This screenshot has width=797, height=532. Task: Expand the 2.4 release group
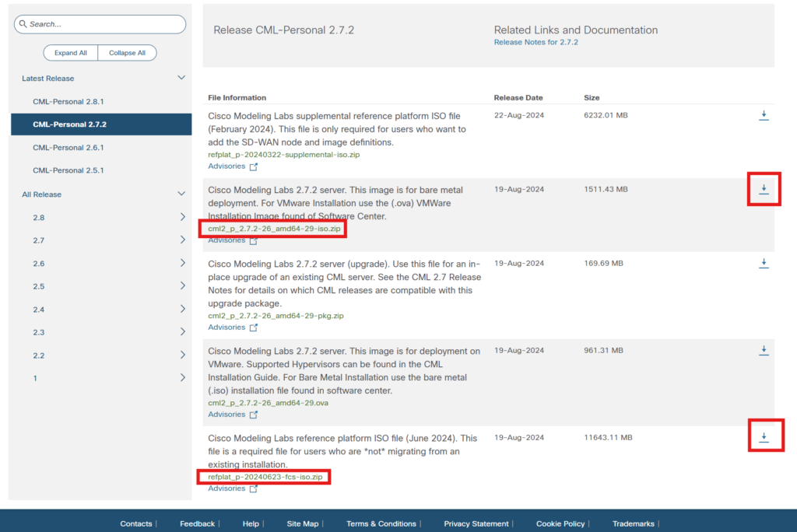tap(182, 309)
